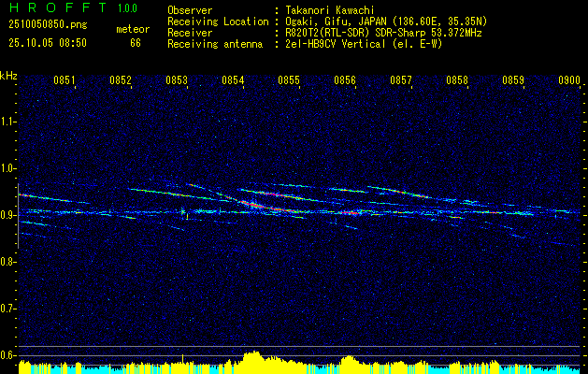The width and height of the screenshot is (588, 374).
Task: Click the 0858 time marker
Action: point(457,80)
